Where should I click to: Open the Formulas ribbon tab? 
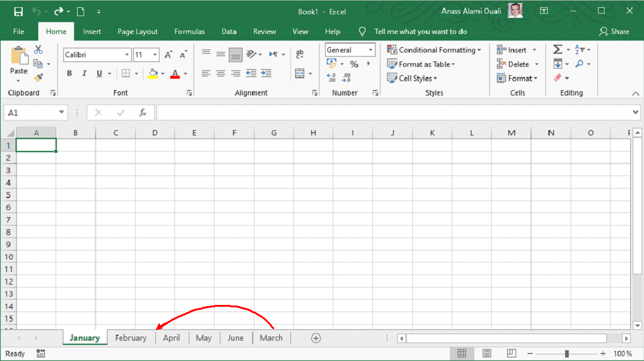click(189, 32)
